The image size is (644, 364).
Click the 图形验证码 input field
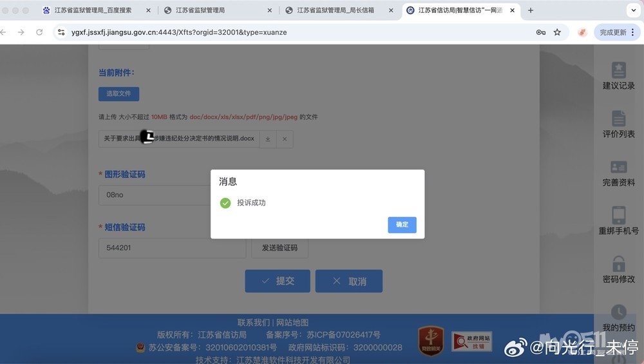pyautogui.click(x=155, y=195)
